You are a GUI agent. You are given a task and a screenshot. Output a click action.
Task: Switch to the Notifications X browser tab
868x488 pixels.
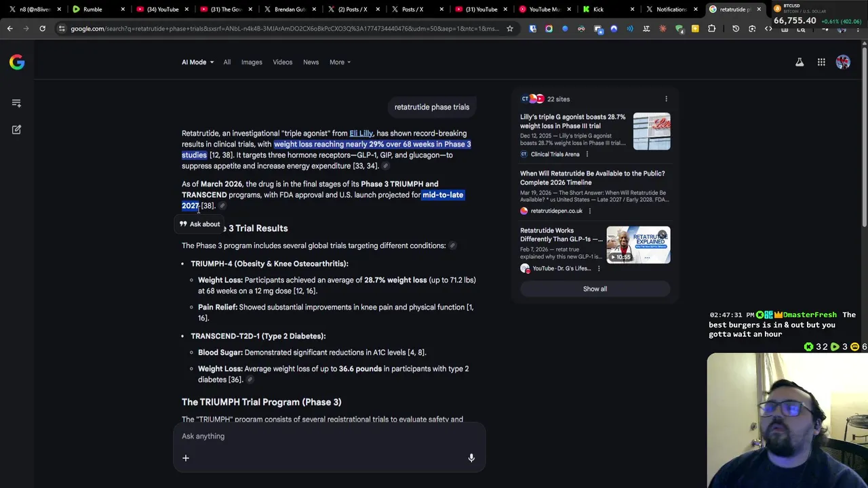[671, 9]
